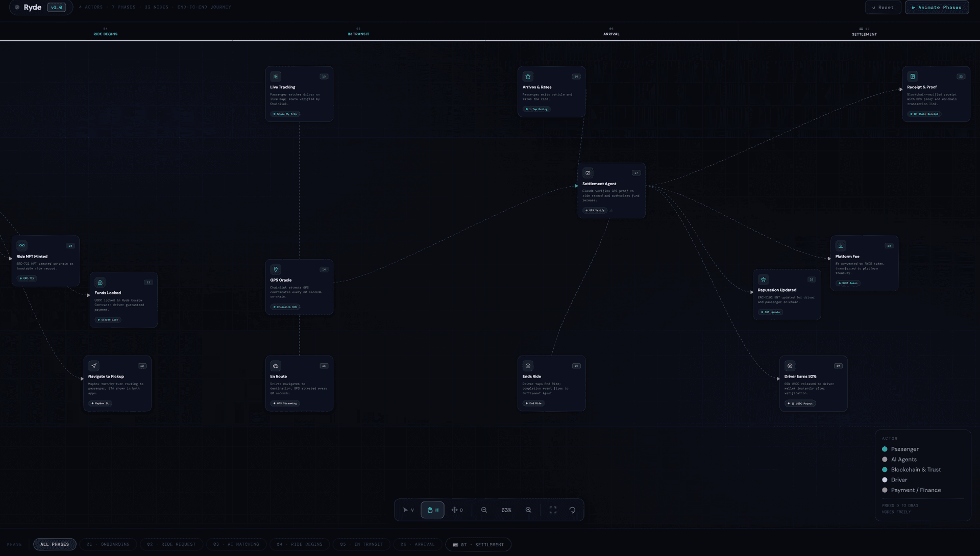Toggle AI Agents actor in legend
The height and width of the screenshot is (556, 980).
tap(899, 459)
